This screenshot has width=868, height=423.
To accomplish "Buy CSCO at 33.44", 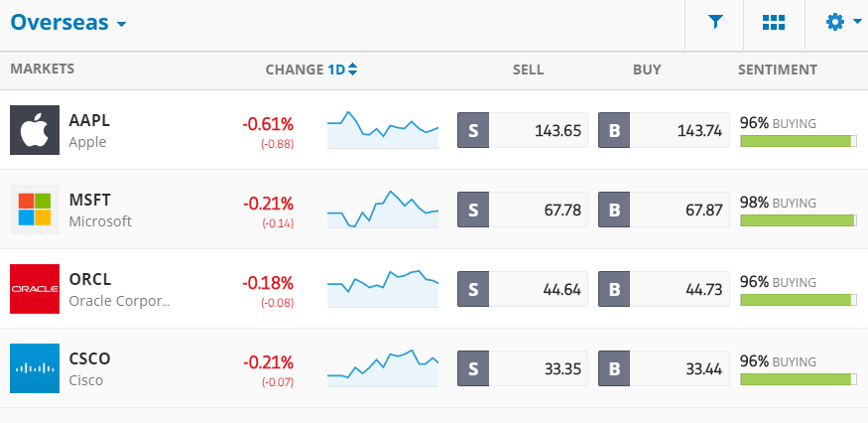I will point(664,368).
